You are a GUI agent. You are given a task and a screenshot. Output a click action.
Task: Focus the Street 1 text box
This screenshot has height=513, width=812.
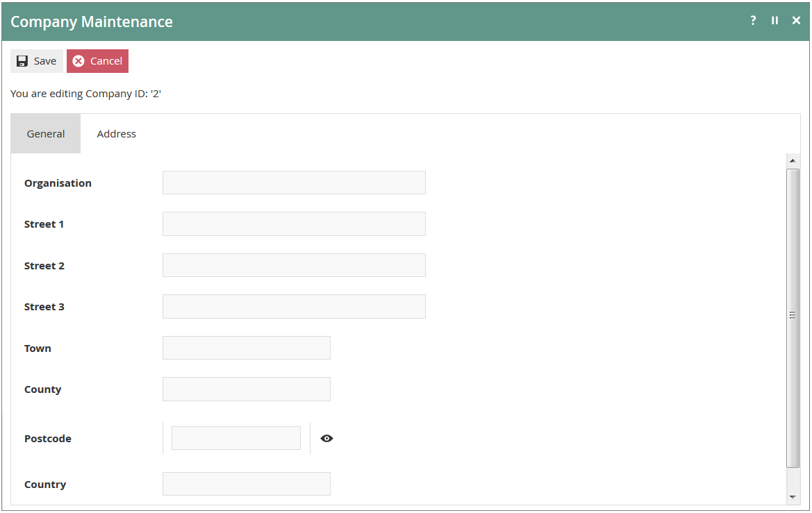[x=294, y=224]
